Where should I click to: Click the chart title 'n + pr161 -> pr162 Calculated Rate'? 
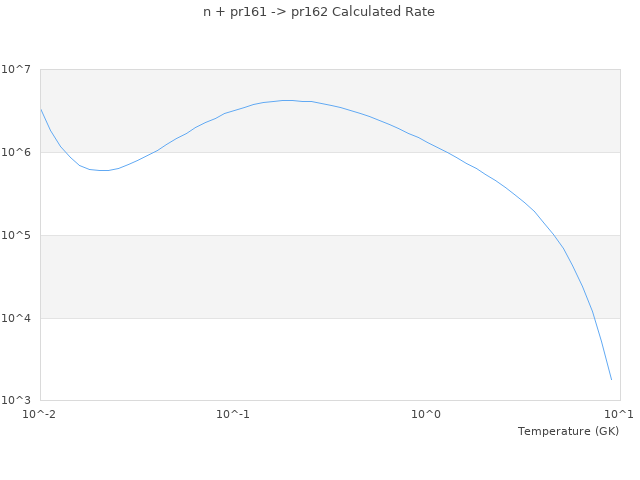(x=319, y=12)
